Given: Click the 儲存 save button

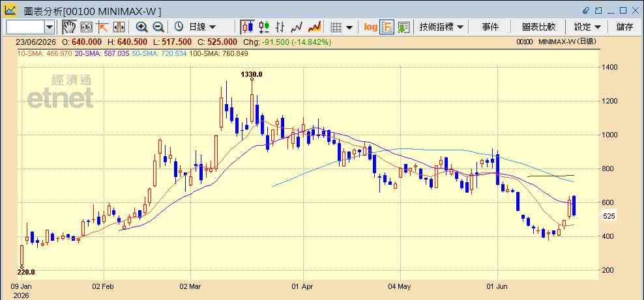Looking at the screenshot, I should (x=624, y=27).
